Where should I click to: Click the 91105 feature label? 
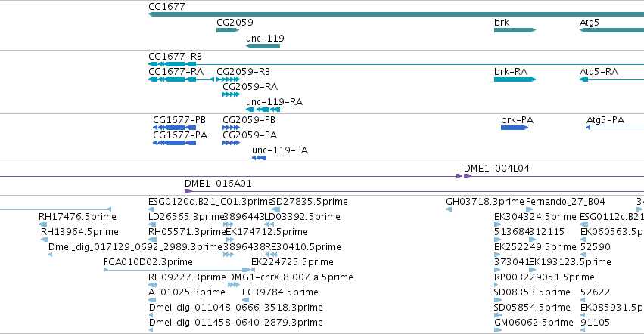tap(595, 323)
